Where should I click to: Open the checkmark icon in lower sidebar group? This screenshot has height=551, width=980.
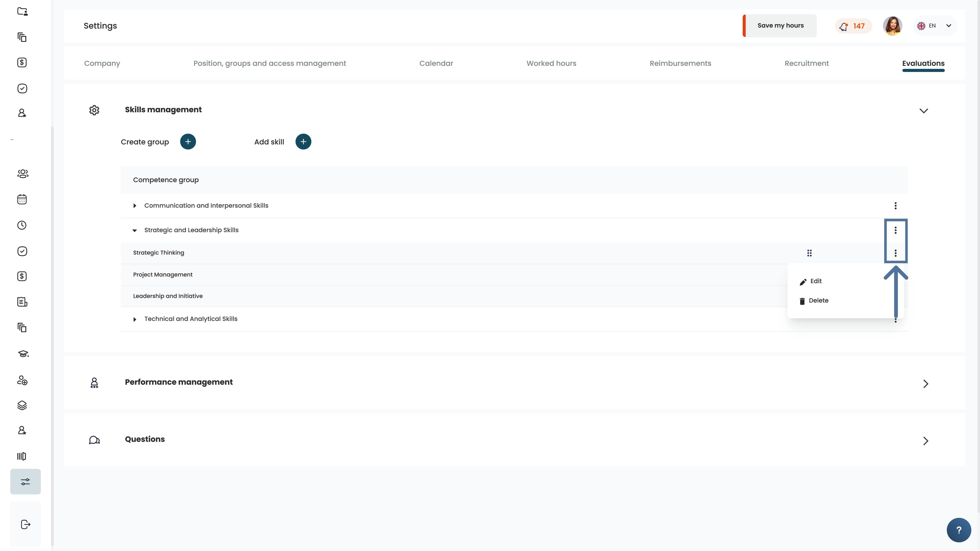[x=22, y=251]
